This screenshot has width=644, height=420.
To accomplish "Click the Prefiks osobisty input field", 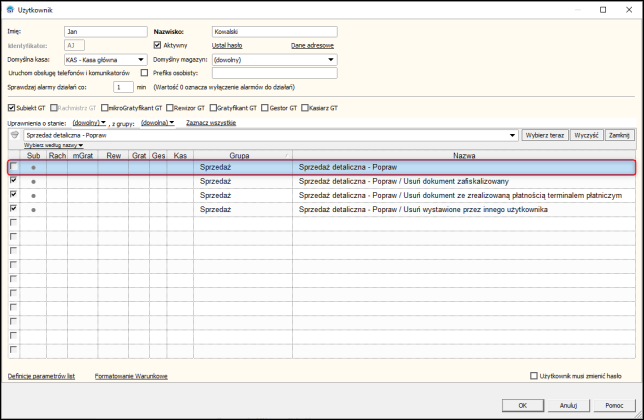I will click(x=275, y=73).
